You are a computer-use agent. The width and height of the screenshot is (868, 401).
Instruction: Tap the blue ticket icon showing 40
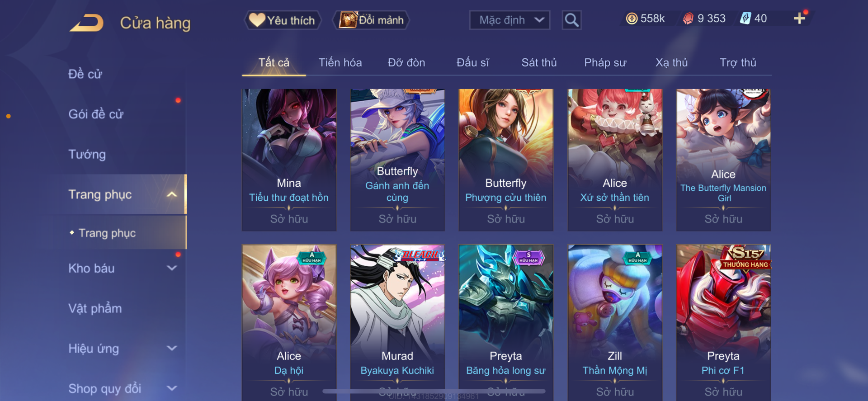[x=745, y=19]
